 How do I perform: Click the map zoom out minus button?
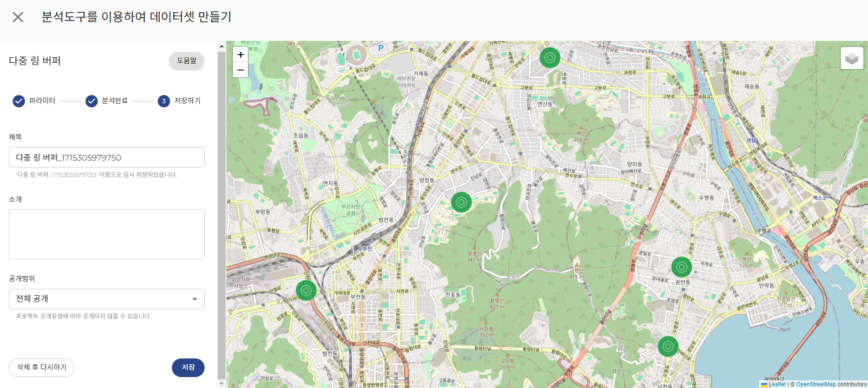click(240, 70)
